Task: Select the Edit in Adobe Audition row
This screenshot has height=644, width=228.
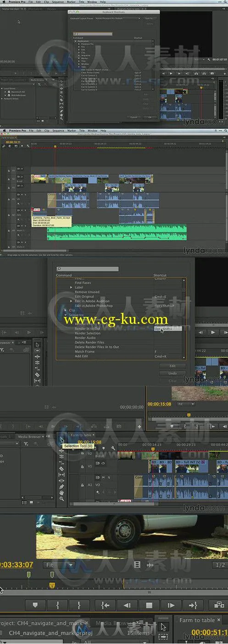Action: (x=119, y=301)
